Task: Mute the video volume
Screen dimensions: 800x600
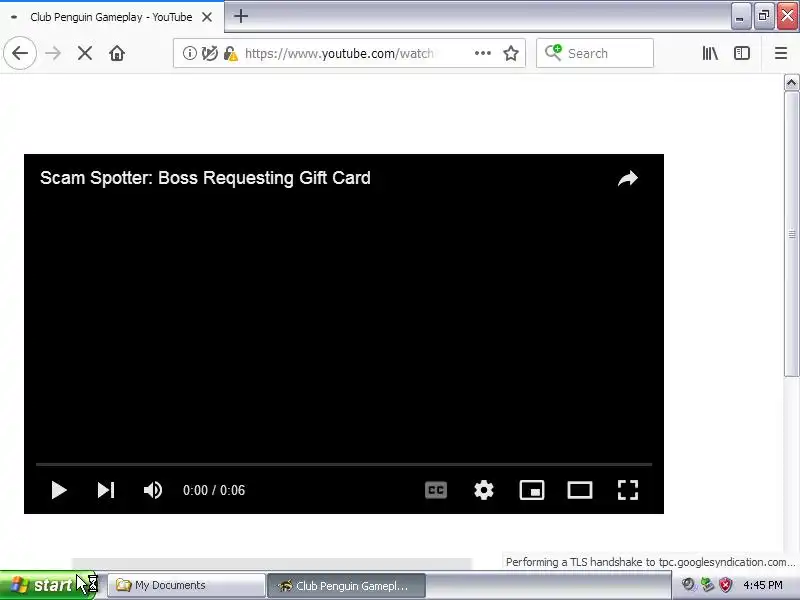Action: 153,490
